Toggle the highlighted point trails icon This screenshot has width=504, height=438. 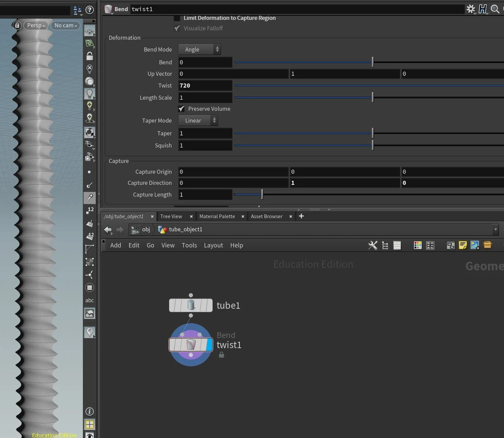tap(89, 198)
